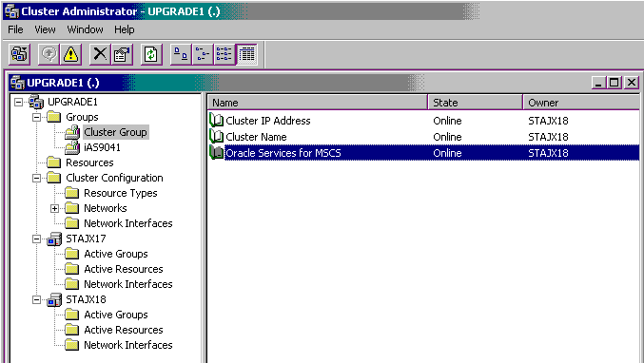Sort by the State column header

476,102
